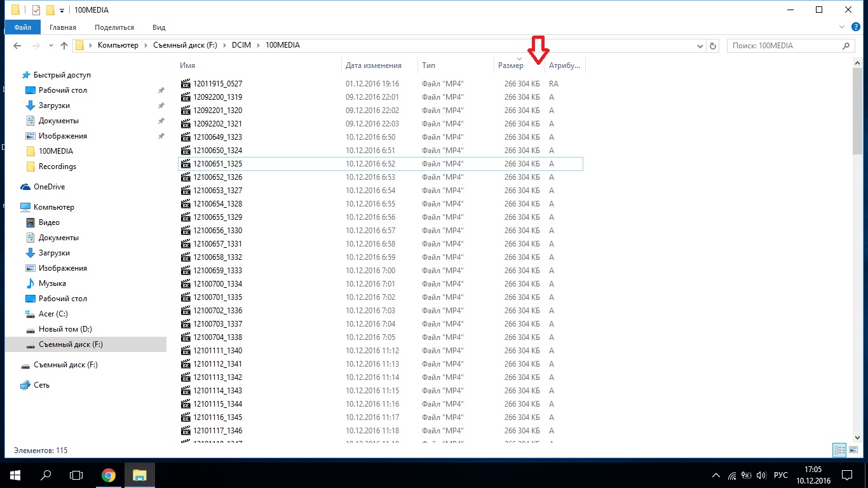868x488 pixels.
Task: Sort by the Размер column header
Action: point(511,65)
